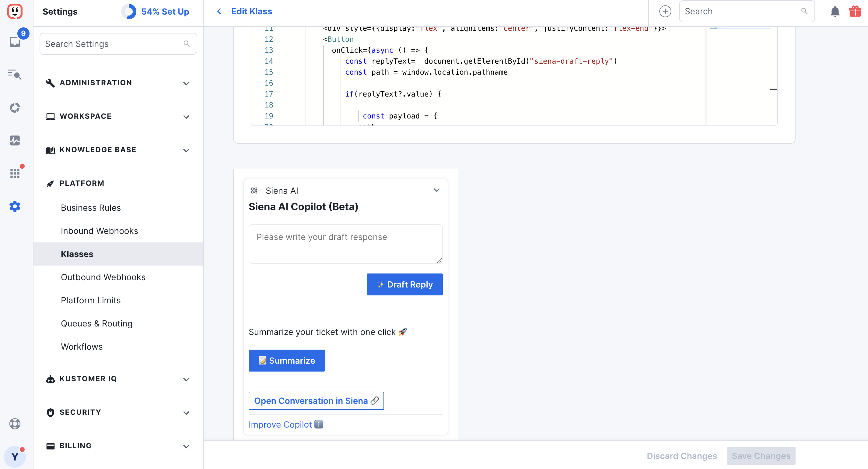Open the help lifebuoy sidebar icon
Viewport: 868px width, 469px height.
(x=15, y=424)
